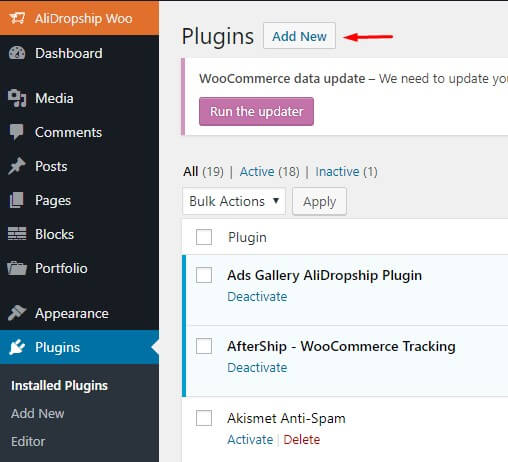
Task: Check the select-all Plugin header checkbox
Action: point(204,237)
